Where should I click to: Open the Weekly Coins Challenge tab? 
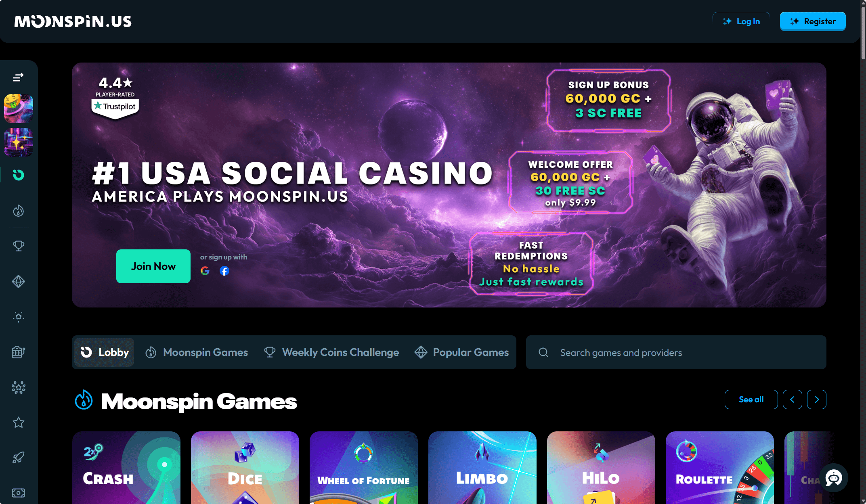331,352
